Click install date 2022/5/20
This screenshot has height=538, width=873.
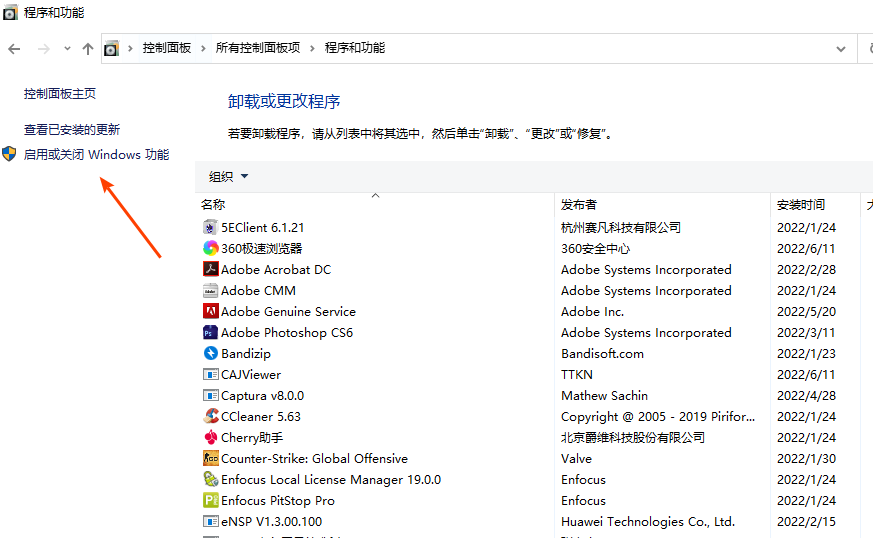coord(806,311)
